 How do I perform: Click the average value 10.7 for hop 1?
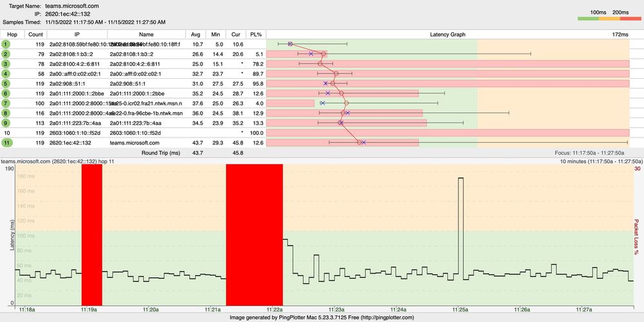click(x=197, y=44)
